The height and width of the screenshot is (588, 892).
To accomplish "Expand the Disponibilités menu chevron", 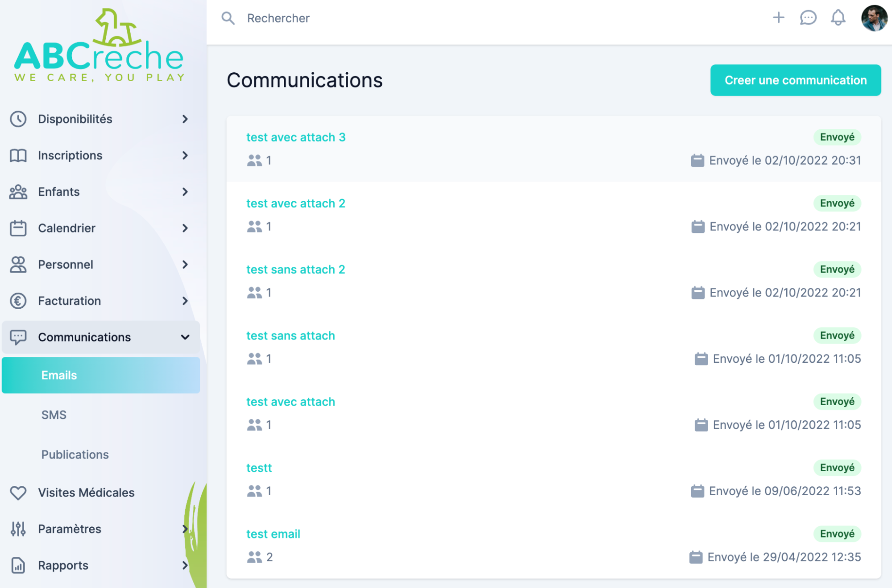I will pyautogui.click(x=185, y=119).
